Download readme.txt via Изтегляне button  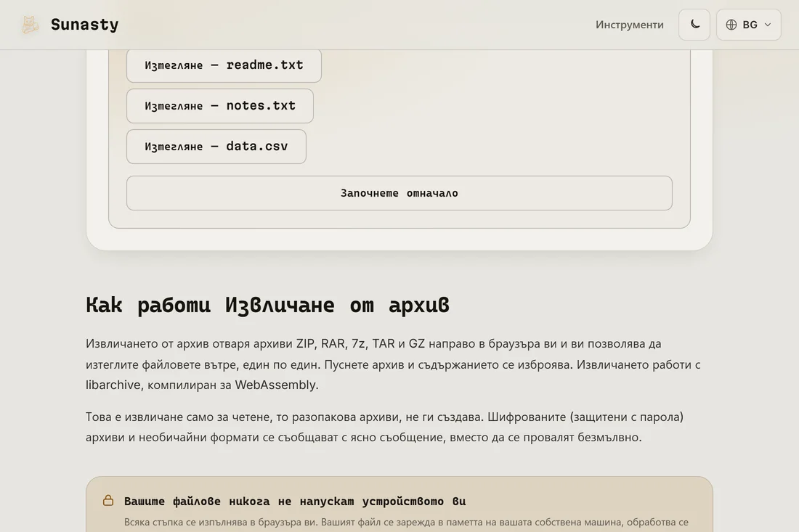(x=224, y=65)
